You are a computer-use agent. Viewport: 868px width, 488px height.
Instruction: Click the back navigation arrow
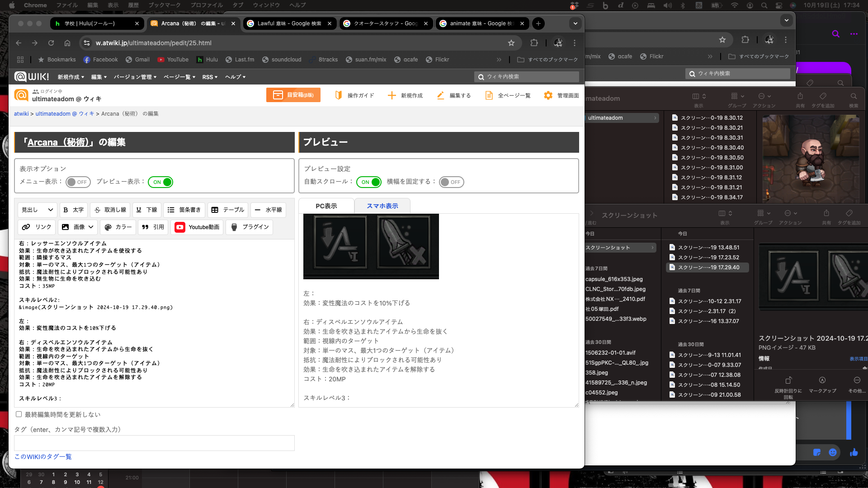(19, 43)
